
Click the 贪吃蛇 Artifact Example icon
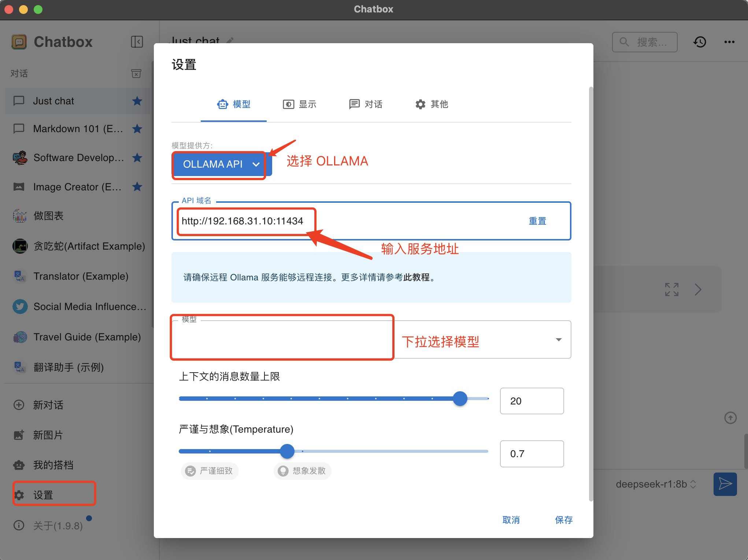click(x=20, y=246)
